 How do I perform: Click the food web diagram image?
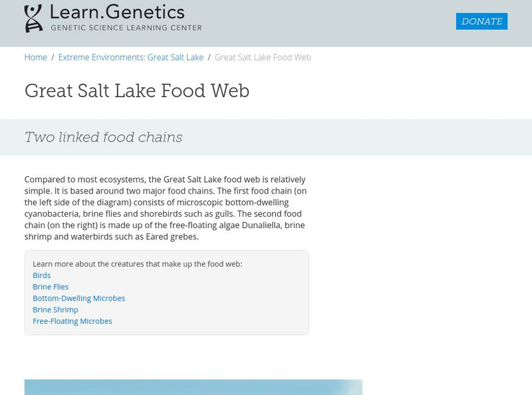(x=193, y=387)
